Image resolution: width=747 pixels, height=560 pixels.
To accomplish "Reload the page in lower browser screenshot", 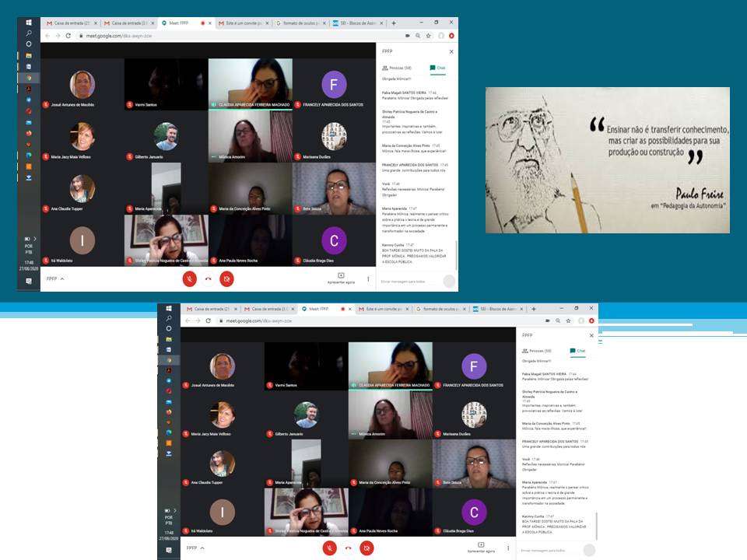I will [x=209, y=321].
